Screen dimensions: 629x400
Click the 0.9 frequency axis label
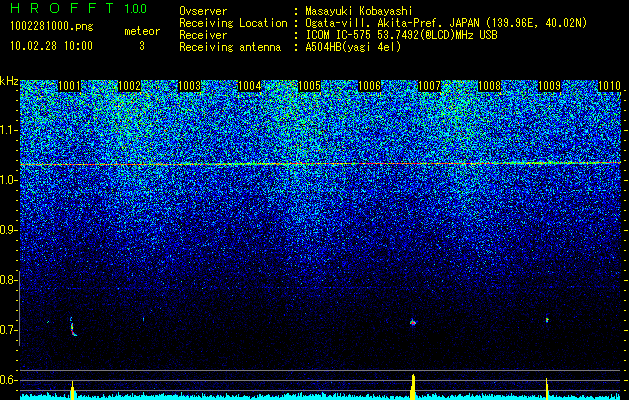point(8,230)
